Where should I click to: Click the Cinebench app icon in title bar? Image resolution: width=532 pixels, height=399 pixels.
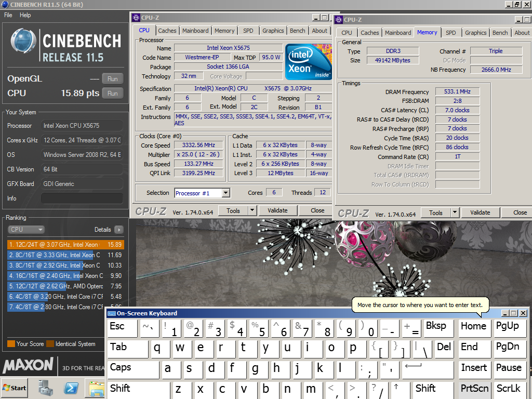tap(5, 4)
